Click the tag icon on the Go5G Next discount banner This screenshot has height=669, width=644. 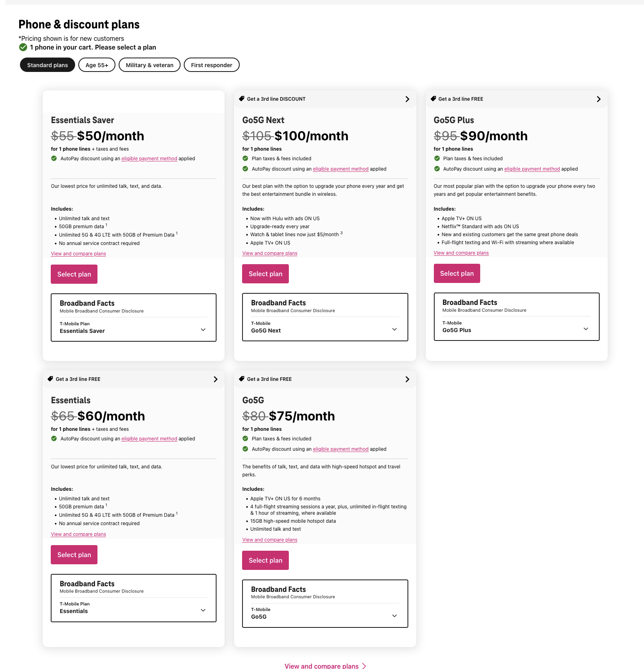241,99
